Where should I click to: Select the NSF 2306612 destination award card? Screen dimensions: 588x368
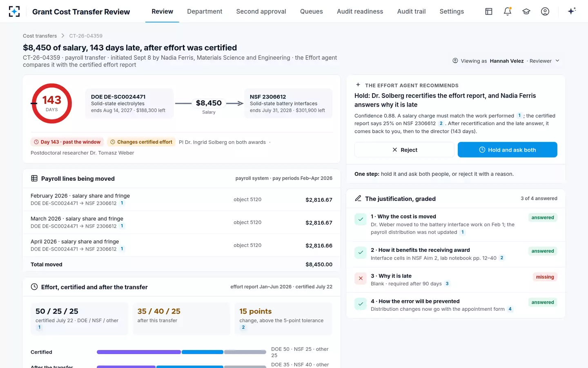click(288, 103)
